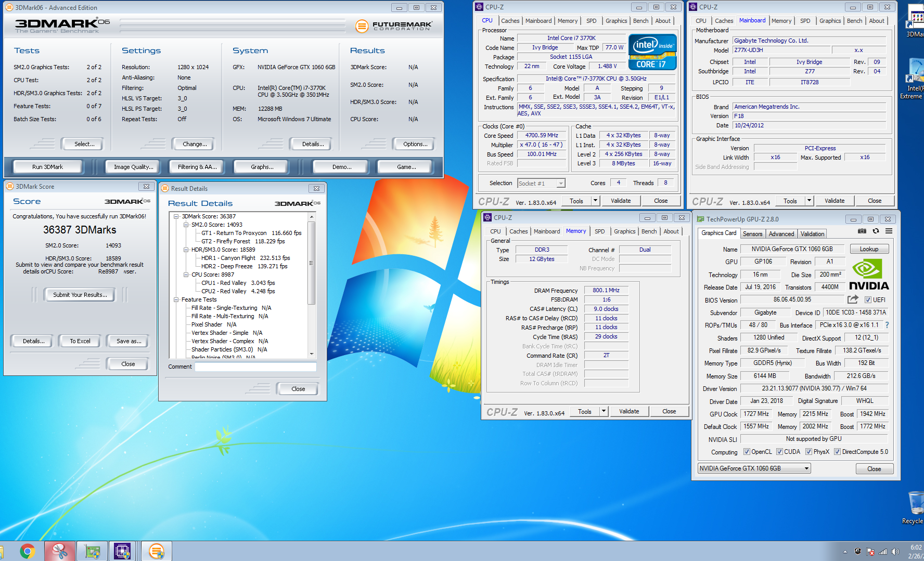Click the NVIDIA logo in GPU-Z

tap(869, 275)
